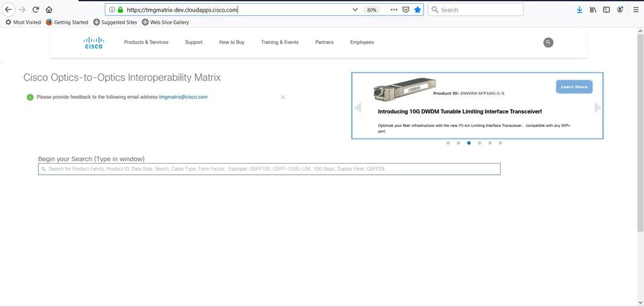
Task: Go to previous carousel slide arrow
Action: click(357, 108)
